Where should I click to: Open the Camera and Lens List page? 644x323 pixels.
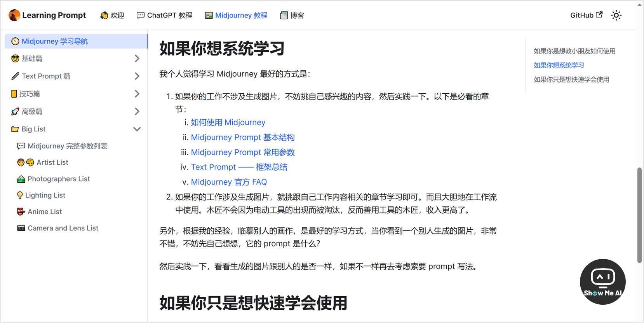tap(63, 228)
